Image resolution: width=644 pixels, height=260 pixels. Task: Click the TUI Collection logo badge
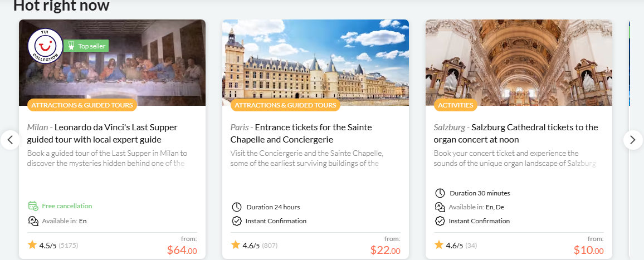45,46
